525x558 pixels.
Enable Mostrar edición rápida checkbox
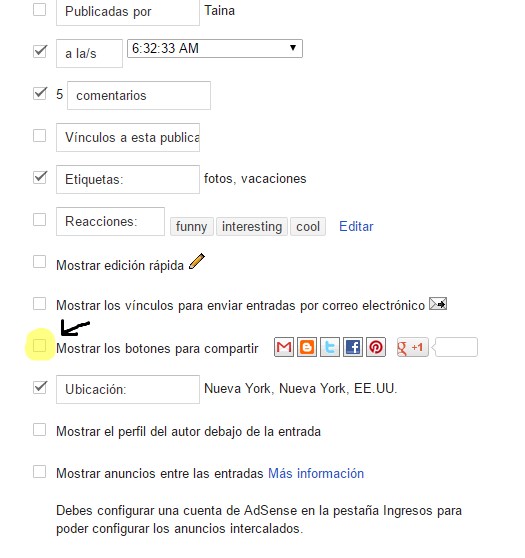coord(40,262)
